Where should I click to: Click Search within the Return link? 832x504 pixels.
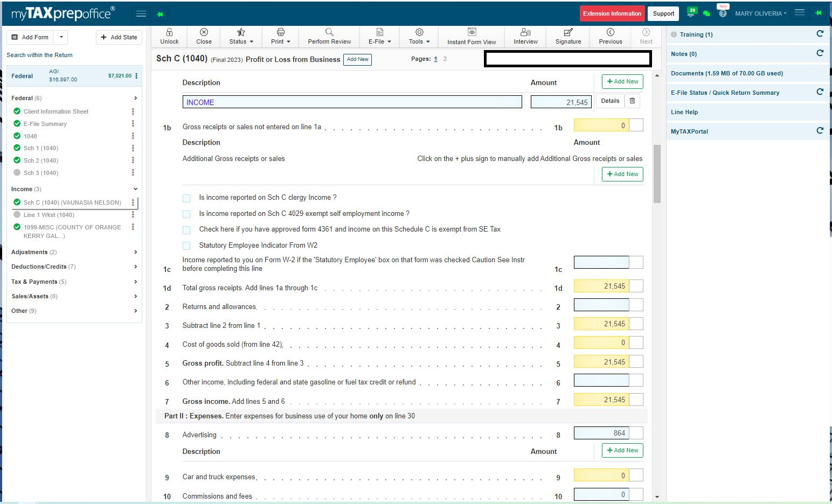click(x=39, y=55)
